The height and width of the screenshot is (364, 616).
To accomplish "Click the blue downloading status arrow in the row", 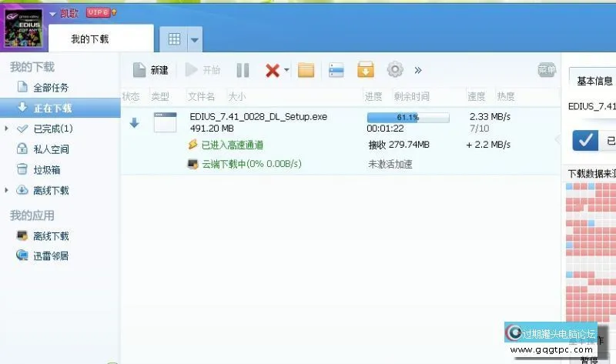I will tap(134, 123).
